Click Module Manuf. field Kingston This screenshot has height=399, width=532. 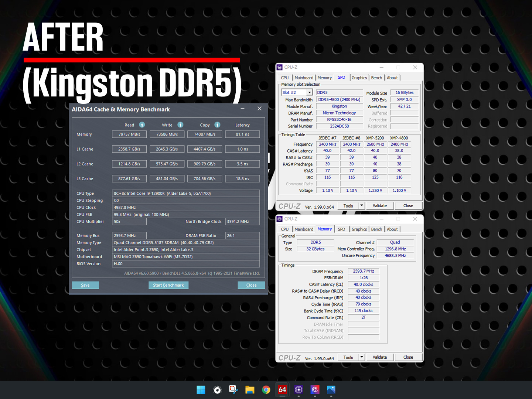pyautogui.click(x=339, y=106)
